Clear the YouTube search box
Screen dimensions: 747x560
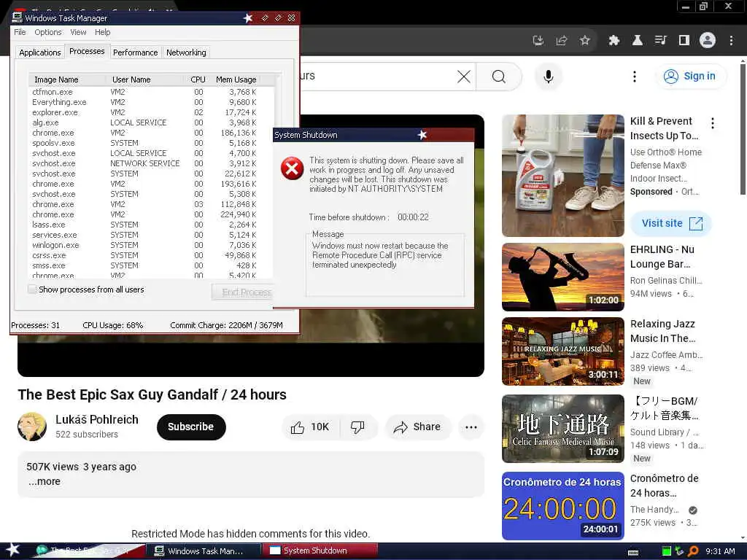[463, 77]
